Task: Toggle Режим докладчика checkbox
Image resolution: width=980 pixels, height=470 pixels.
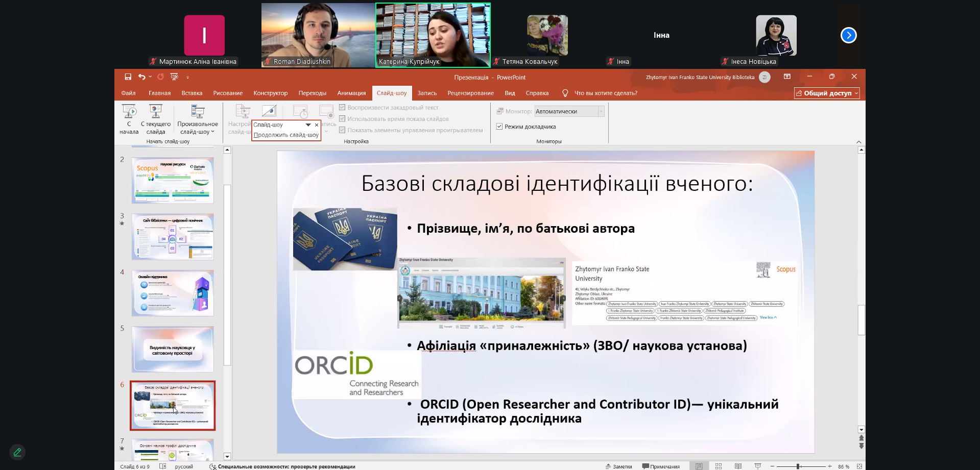Action: (499, 127)
